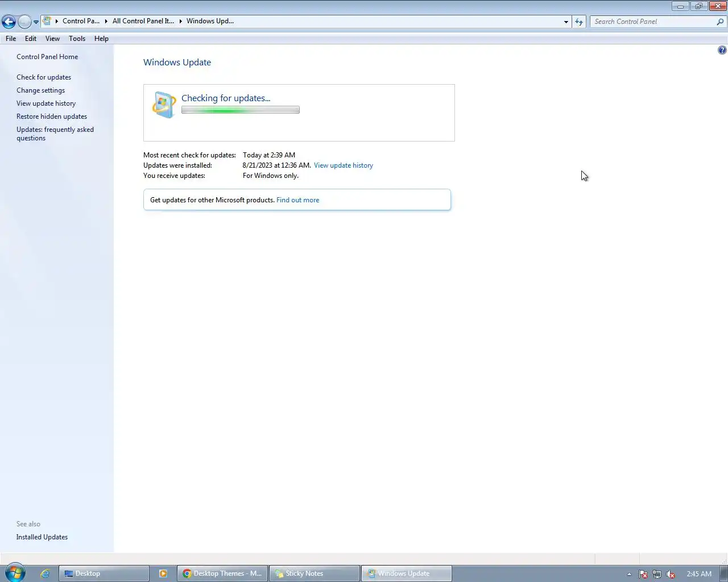The height and width of the screenshot is (582, 728).
Task: Click the checking for updates progress bar
Action: [241, 110]
